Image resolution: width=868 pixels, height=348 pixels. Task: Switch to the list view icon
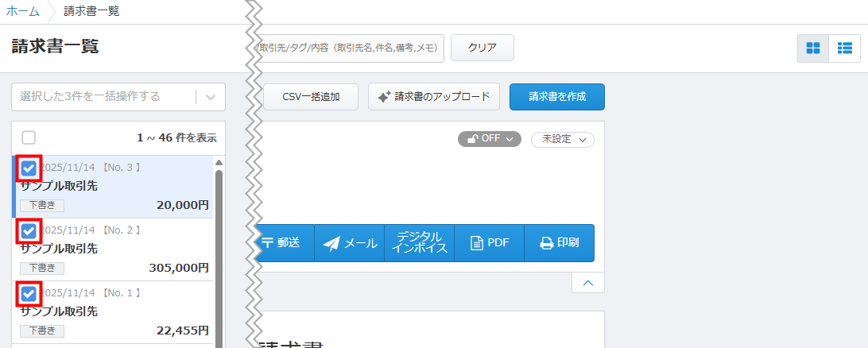coord(844,48)
